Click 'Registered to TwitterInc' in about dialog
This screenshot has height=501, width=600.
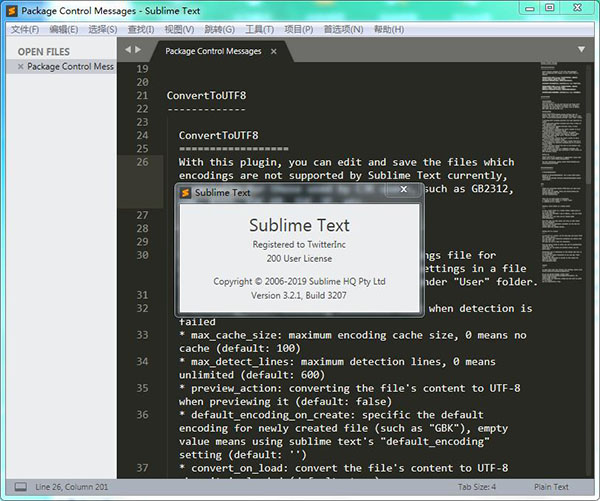coord(299,245)
